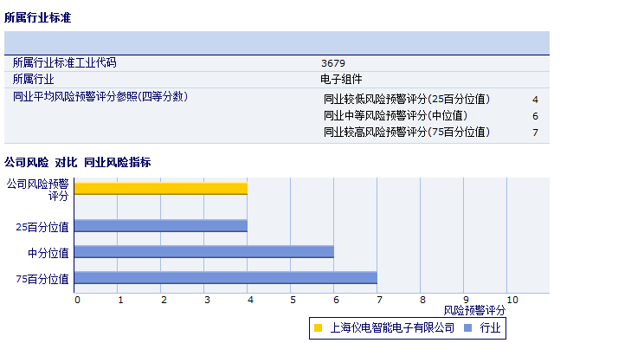Click the 公司风险 对比 同业风险指标 chart title
Image resolution: width=644 pixels, height=343 pixels.
click(78, 162)
